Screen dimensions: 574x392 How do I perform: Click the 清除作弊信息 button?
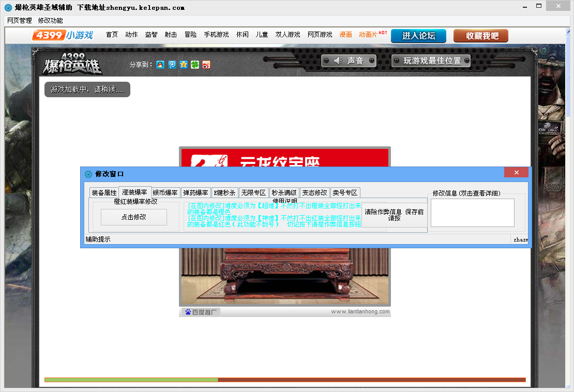coord(394,215)
